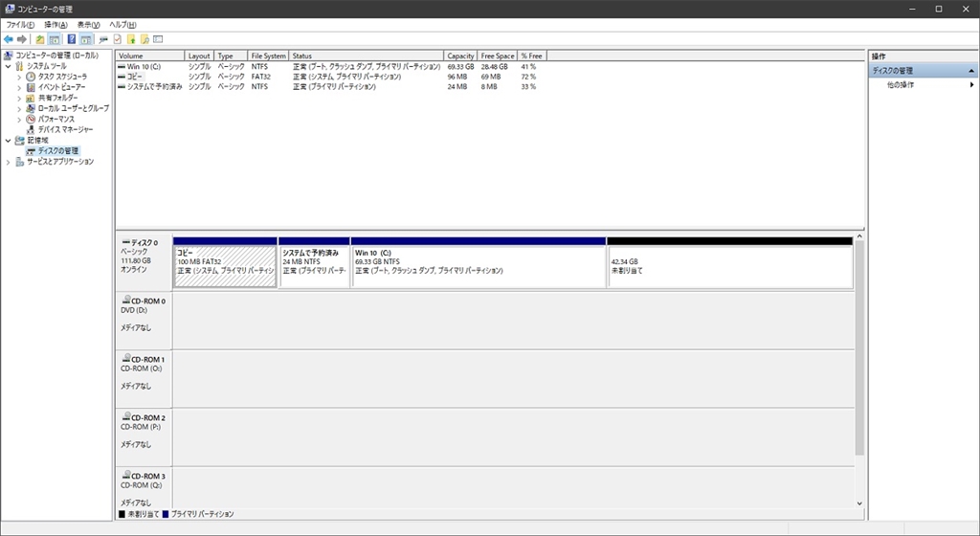Expand the タスク スケジューラ node
Screen dimensions: 980x536
[19, 77]
